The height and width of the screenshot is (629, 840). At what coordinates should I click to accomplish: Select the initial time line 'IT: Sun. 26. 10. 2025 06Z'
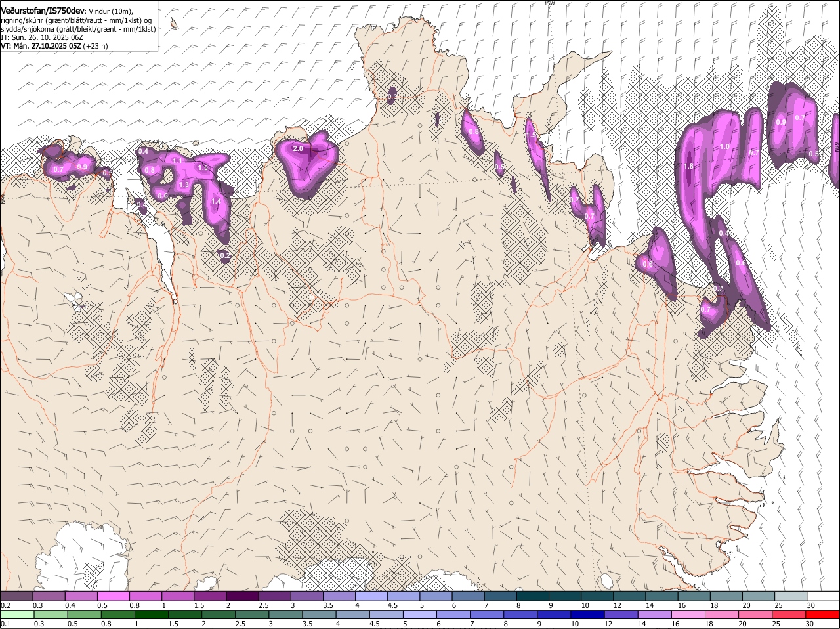coord(41,37)
